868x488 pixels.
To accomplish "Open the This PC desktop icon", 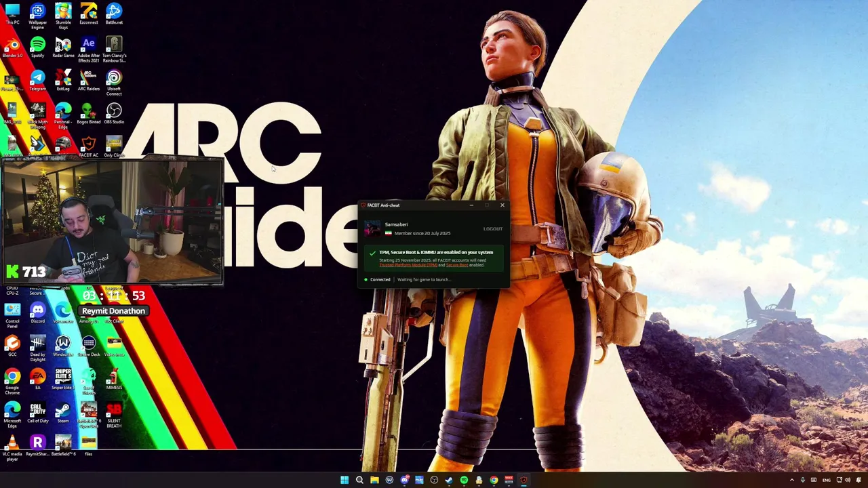I will 12,14.
